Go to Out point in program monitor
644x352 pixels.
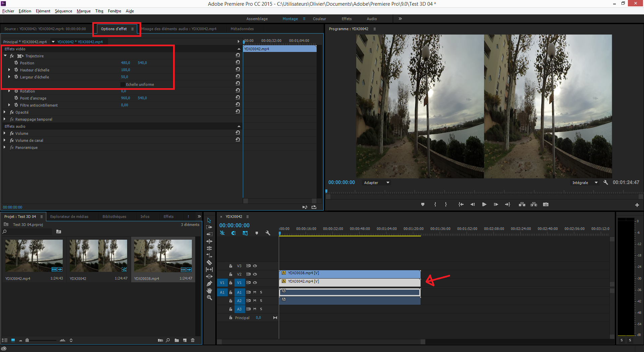(507, 204)
